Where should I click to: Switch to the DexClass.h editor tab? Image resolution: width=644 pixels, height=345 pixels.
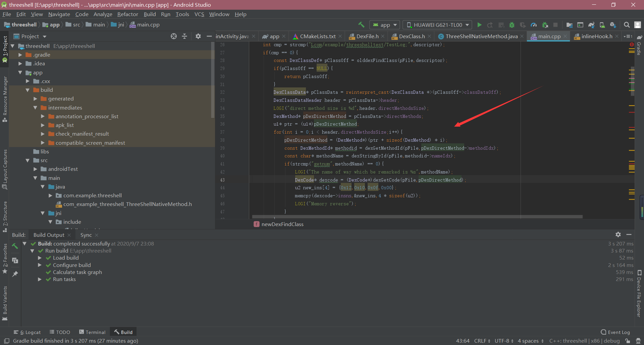pos(412,36)
